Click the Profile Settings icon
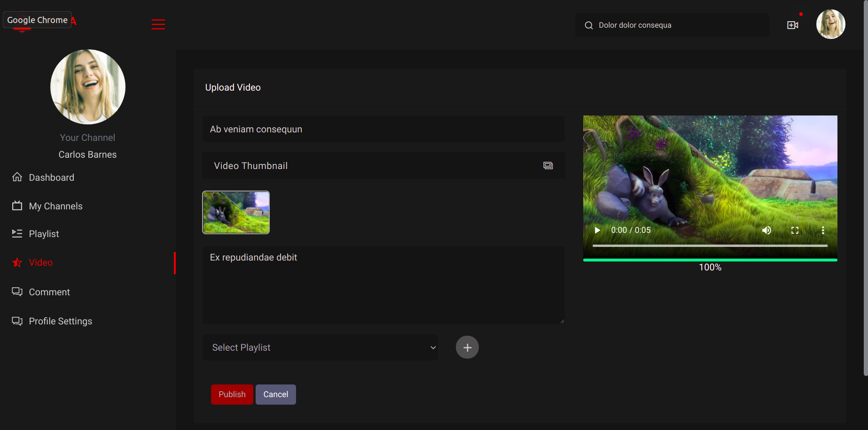 coord(17,321)
